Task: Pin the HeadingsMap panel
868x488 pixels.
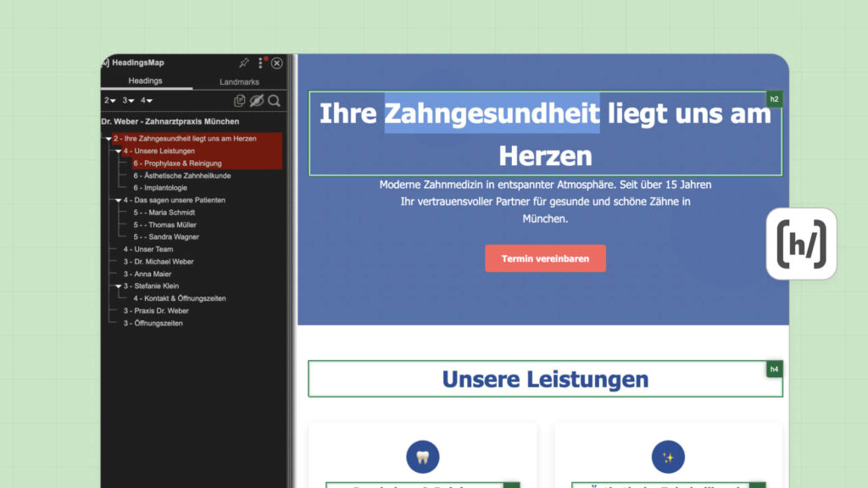Action: (x=243, y=63)
